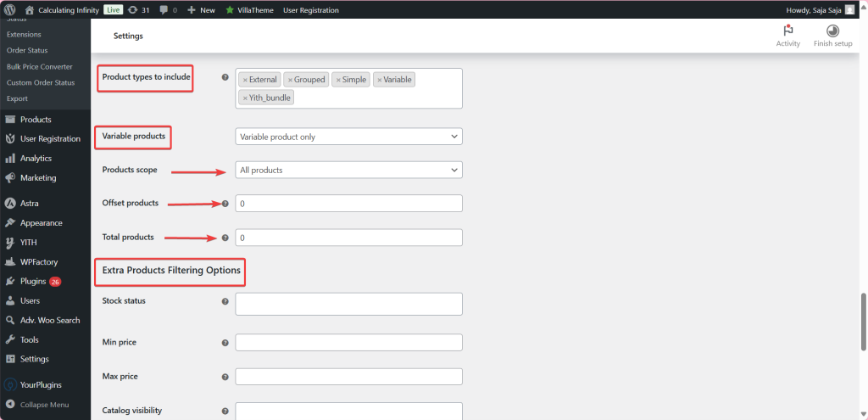Open the Products scope dropdown
The height and width of the screenshot is (420, 868).
coord(348,170)
